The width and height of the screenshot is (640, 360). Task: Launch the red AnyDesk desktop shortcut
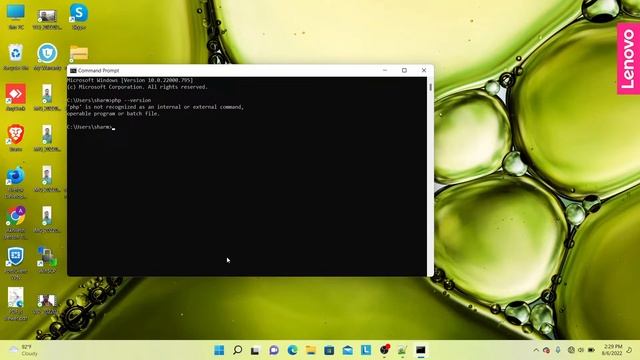tap(16, 97)
